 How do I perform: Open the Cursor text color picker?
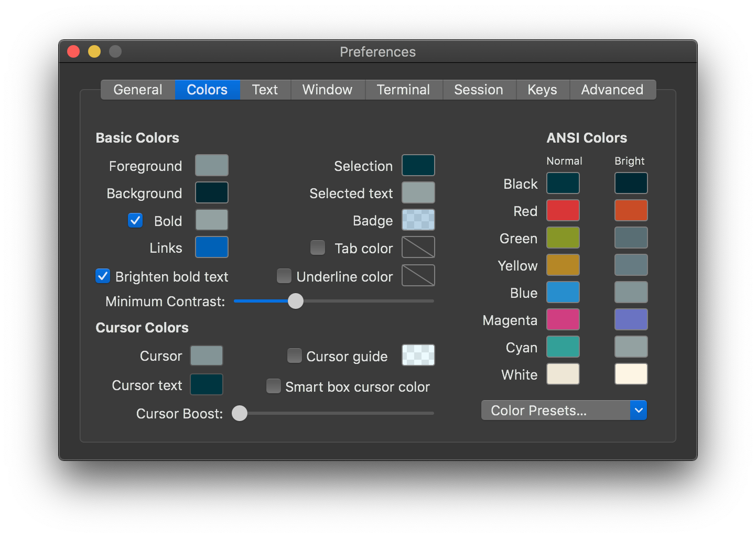tap(206, 384)
